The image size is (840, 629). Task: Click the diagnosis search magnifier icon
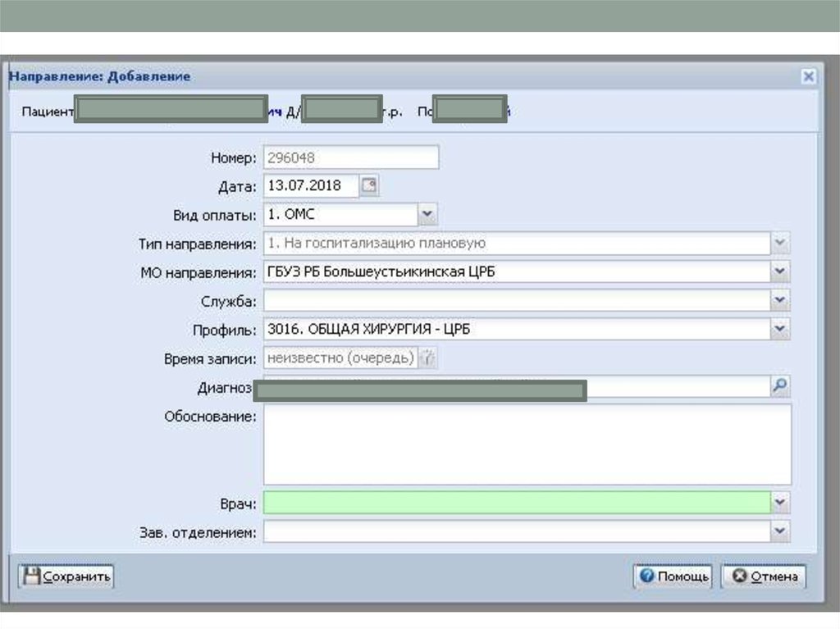[x=780, y=386]
